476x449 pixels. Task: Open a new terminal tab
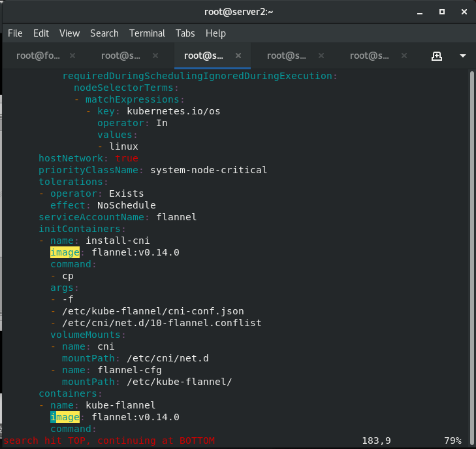coord(437,56)
